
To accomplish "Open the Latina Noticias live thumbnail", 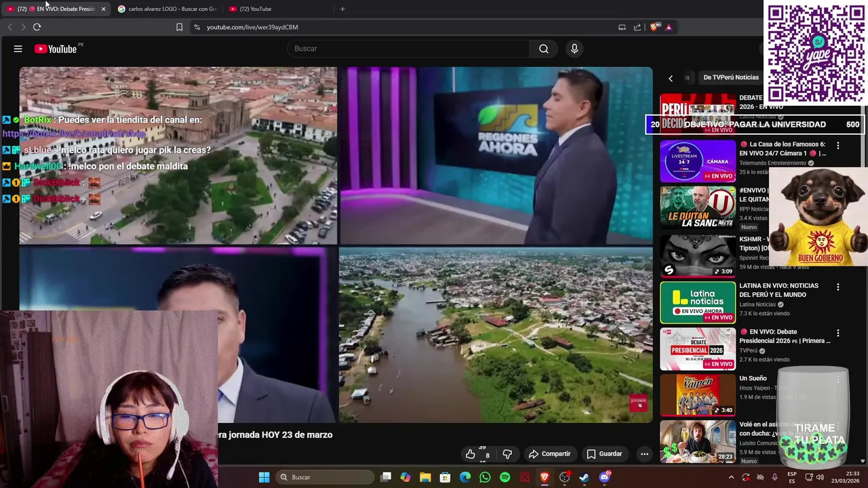I will tap(698, 302).
